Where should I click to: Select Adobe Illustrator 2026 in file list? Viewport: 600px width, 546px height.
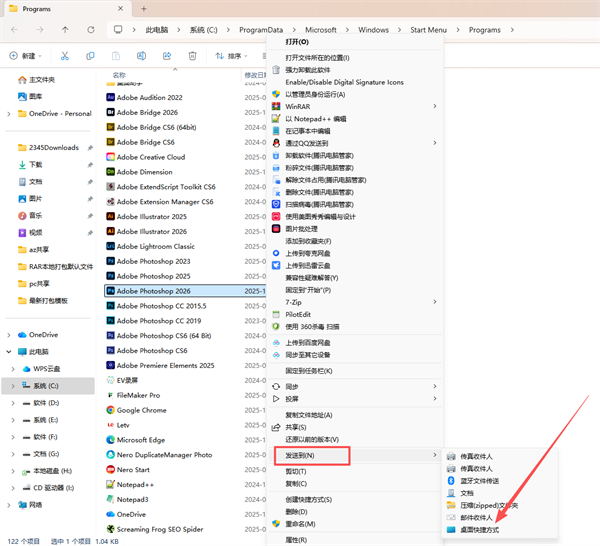[x=152, y=231]
